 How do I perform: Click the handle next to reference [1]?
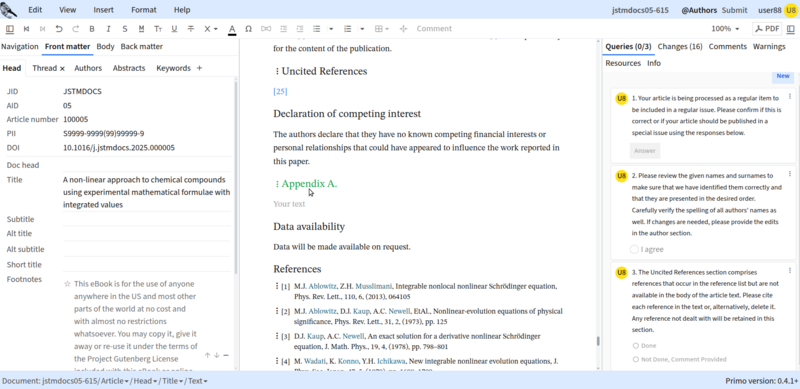tap(277, 286)
